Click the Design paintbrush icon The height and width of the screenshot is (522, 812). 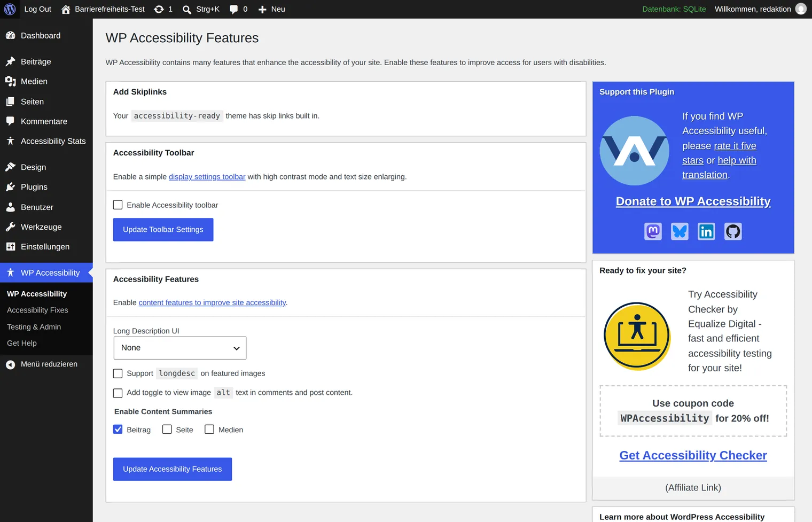tap(10, 167)
